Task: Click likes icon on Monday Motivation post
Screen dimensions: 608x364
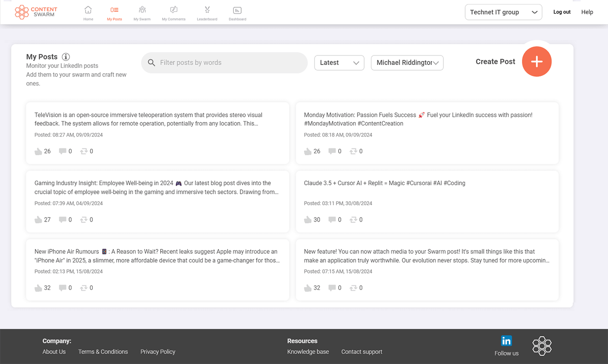Action: click(308, 151)
